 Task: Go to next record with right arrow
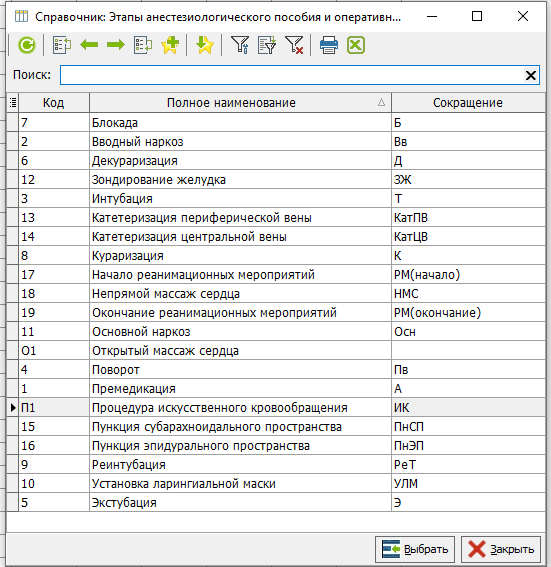tap(116, 45)
